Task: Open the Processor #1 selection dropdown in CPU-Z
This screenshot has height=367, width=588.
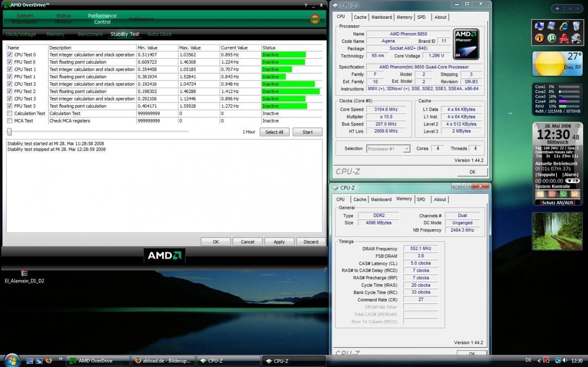Action: pos(388,149)
